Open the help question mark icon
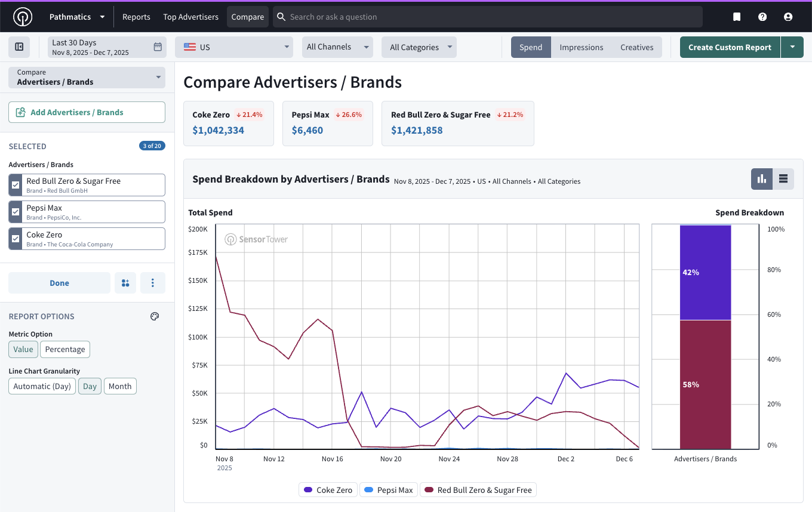 [762, 17]
